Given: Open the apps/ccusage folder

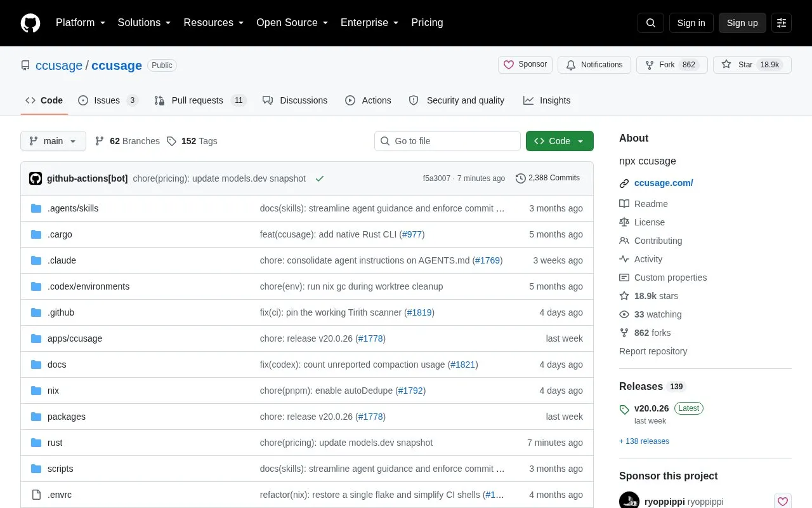Looking at the screenshot, I should coord(75,338).
